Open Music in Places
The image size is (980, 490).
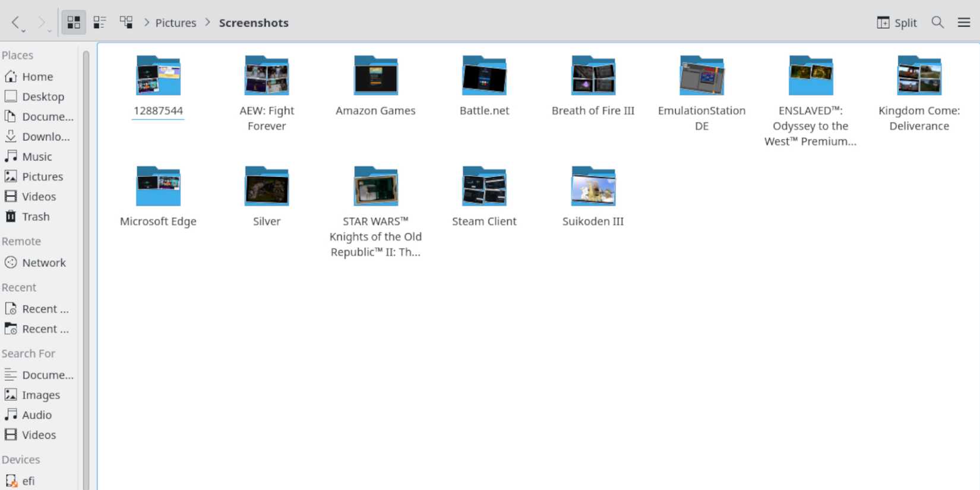tap(39, 157)
